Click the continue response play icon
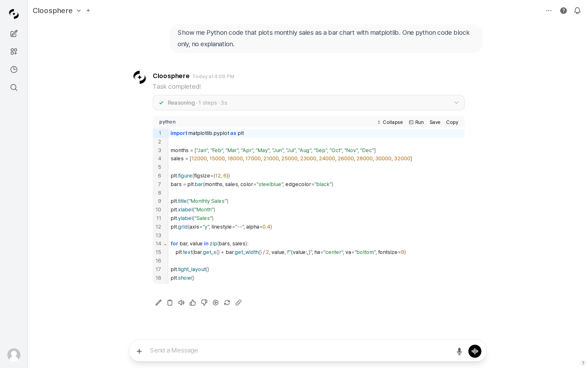Image resolution: width=588 pixels, height=368 pixels. coord(216,303)
